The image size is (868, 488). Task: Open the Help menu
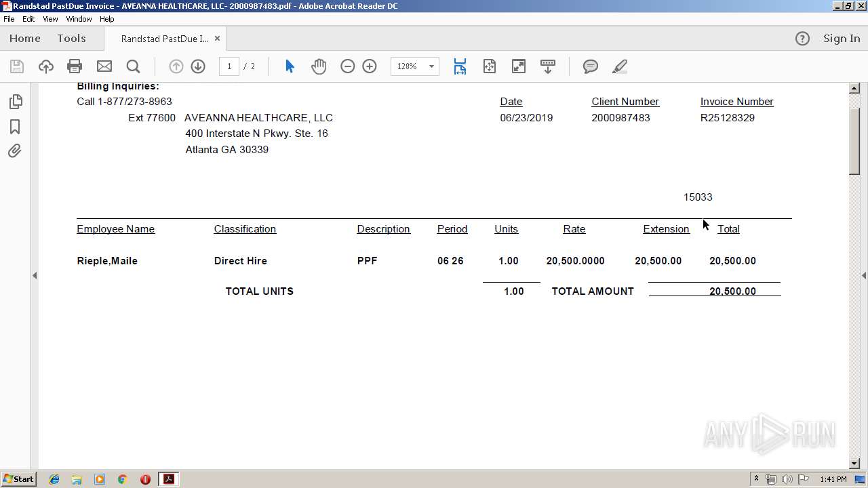point(107,19)
